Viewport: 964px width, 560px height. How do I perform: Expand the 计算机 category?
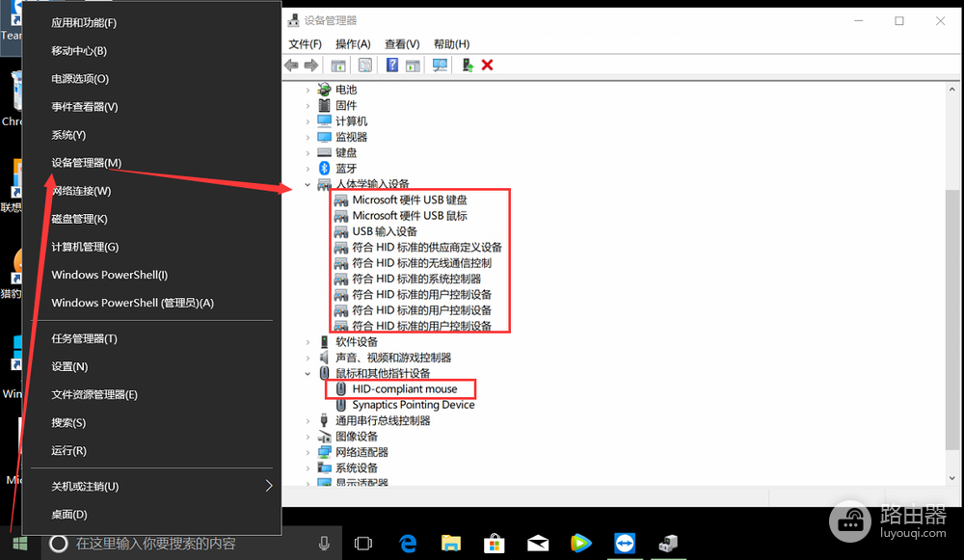coord(308,121)
